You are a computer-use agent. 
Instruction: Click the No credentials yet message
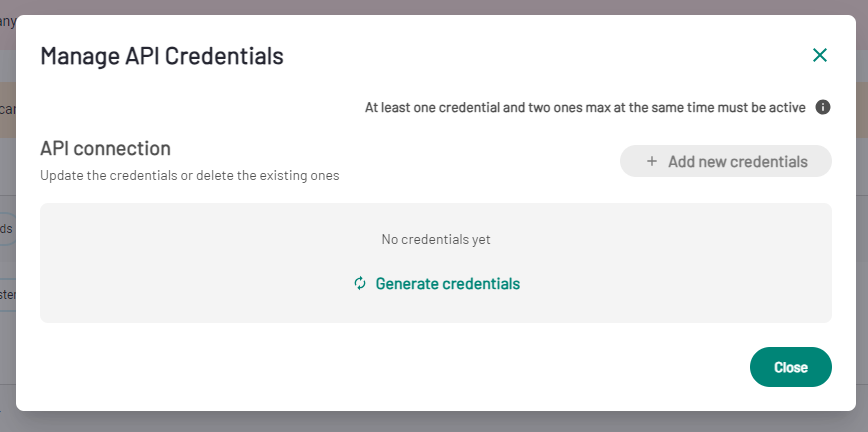coord(436,239)
